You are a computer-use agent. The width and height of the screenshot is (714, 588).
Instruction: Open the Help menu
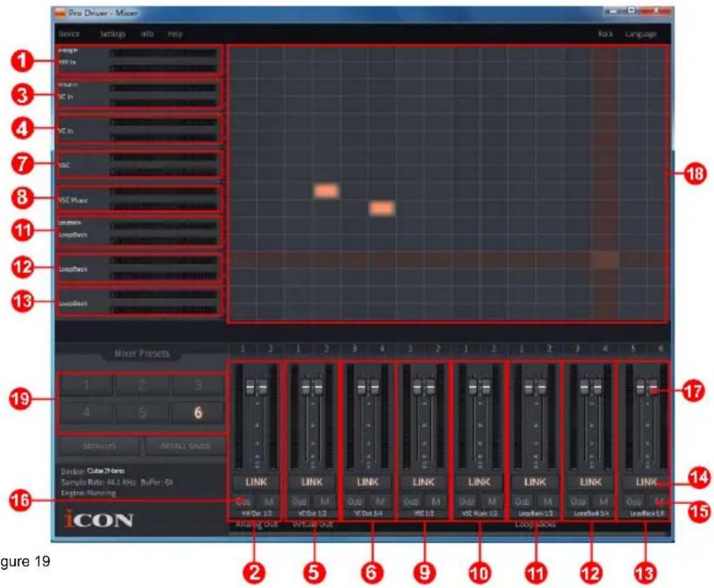(x=175, y=34)
